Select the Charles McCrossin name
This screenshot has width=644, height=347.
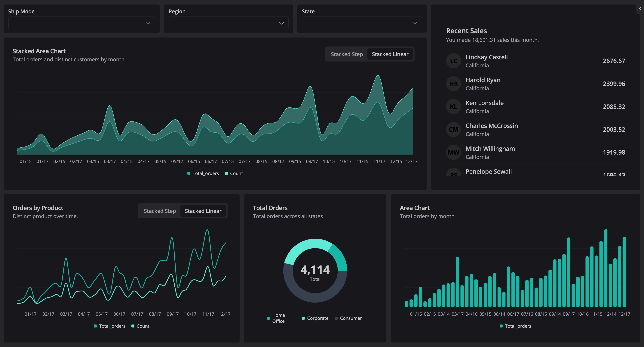click(492, 126)
